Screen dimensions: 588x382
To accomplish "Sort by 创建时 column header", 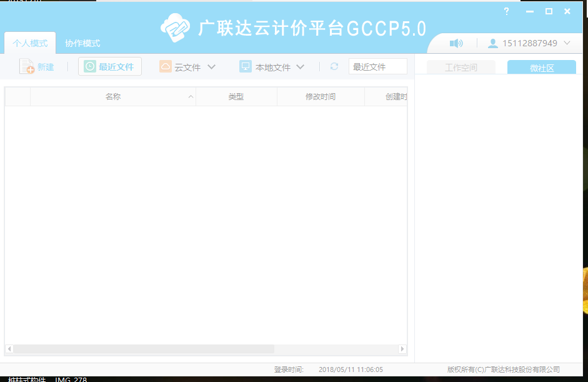I will (386, 97).
